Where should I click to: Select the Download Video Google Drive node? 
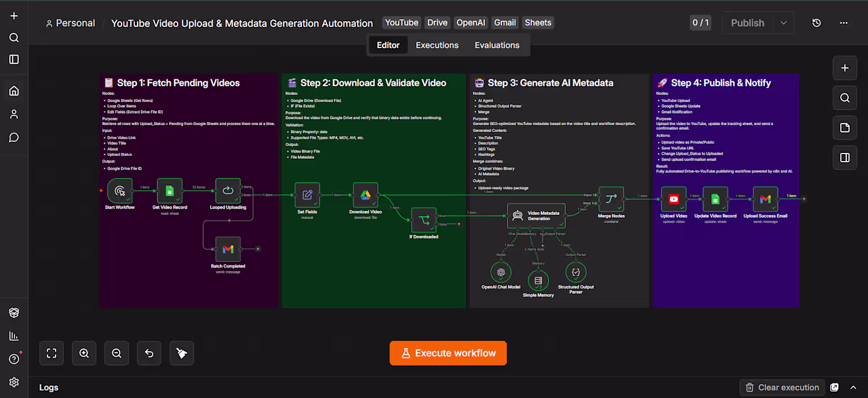[366, 195]
